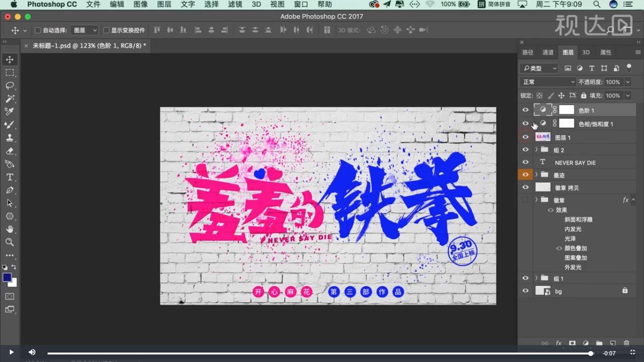This screenshot has width=644, height=362.
Task: Open the auto-select 图层 dropdown
Action: pos(84,30)
